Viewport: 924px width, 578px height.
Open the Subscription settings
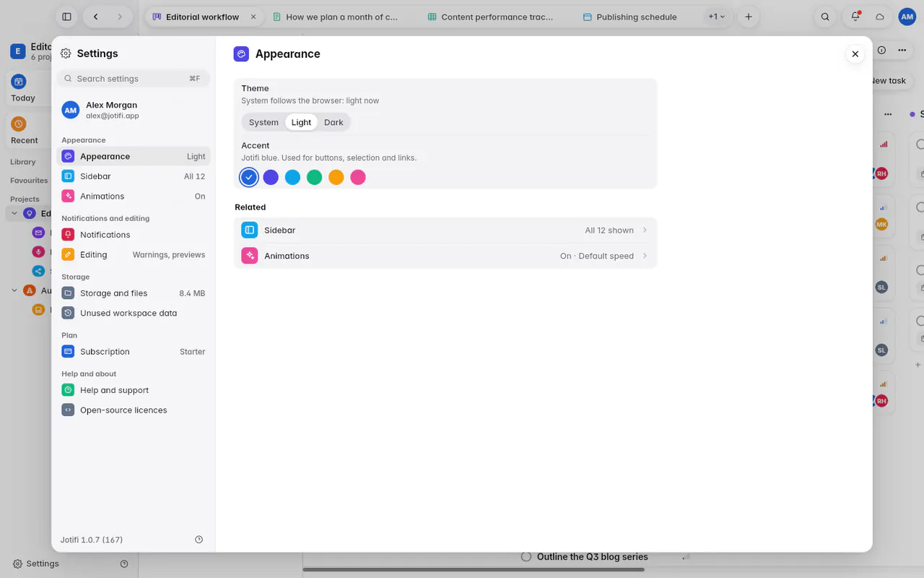134,352
